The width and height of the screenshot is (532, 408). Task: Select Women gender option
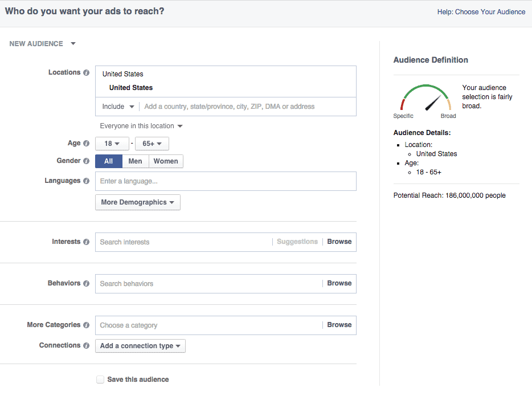(x=166, y=161)
